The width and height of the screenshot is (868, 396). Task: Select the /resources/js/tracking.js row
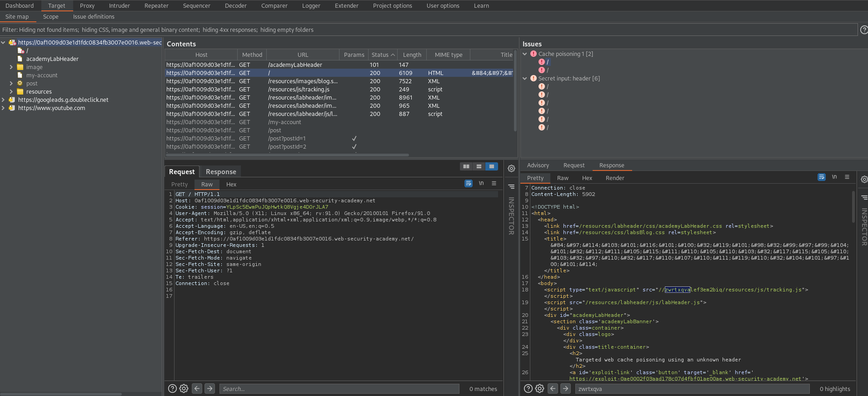[x=339, y=90]
